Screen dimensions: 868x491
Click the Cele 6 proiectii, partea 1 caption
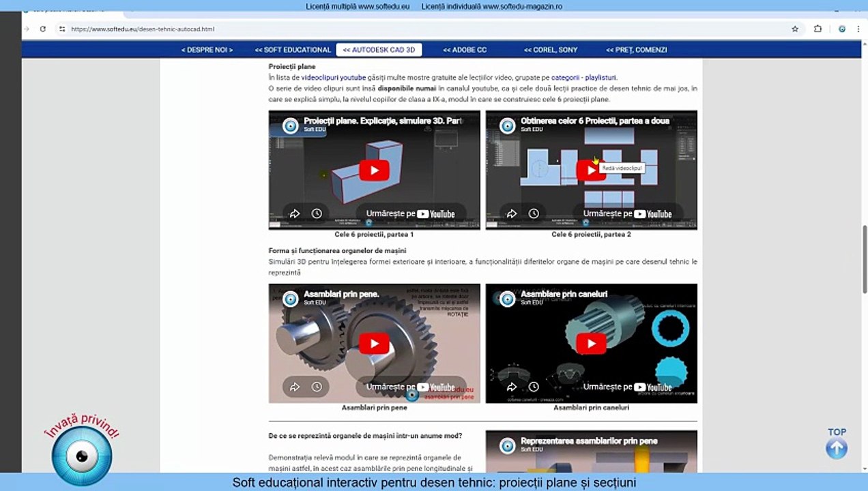point(374,235)
